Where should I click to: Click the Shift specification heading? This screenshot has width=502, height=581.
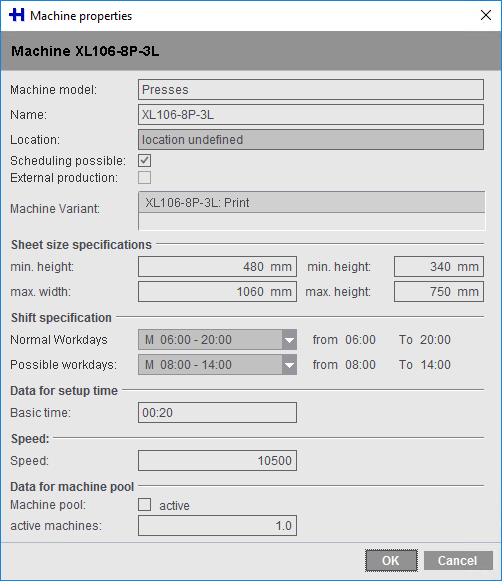click(61, 318)
